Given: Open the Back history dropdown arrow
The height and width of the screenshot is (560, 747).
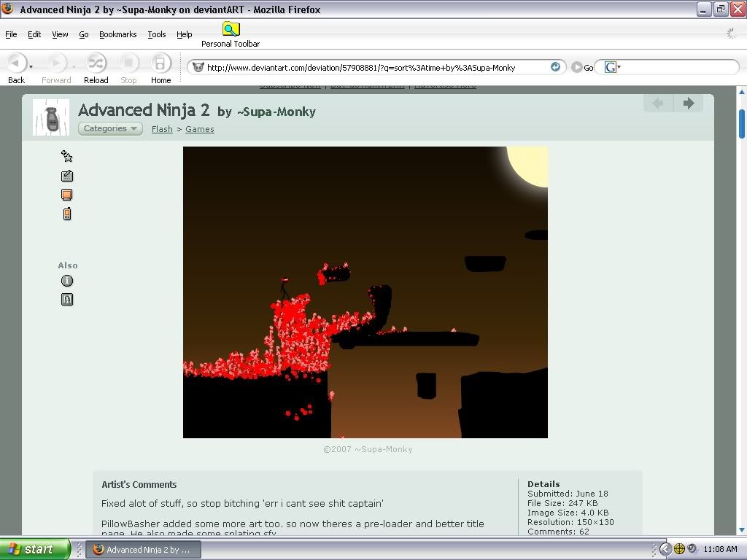Looking at the screenshot, I should point(31,66).
